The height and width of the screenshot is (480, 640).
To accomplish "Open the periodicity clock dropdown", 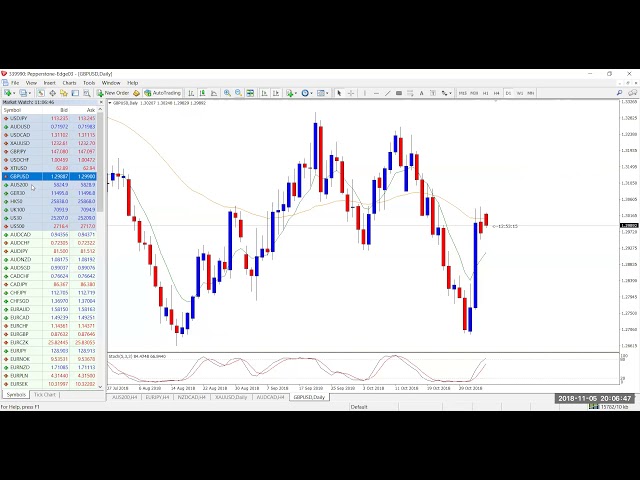I will 312,93.
